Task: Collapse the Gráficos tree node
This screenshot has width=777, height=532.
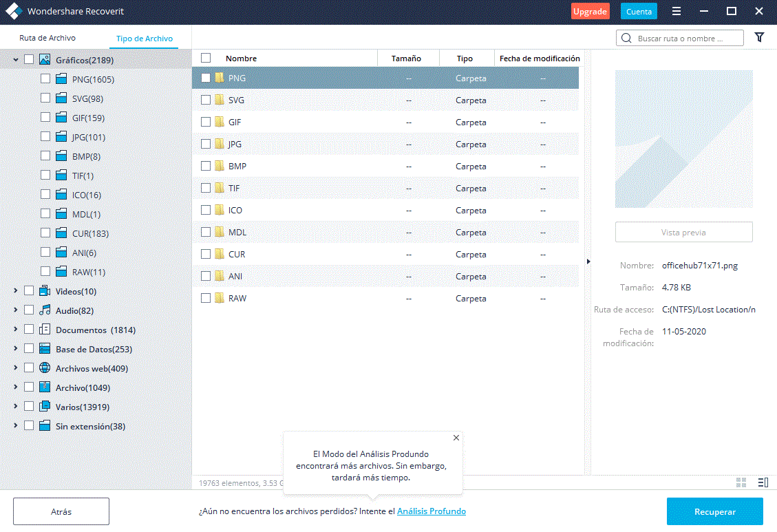Action: point(16,59)
